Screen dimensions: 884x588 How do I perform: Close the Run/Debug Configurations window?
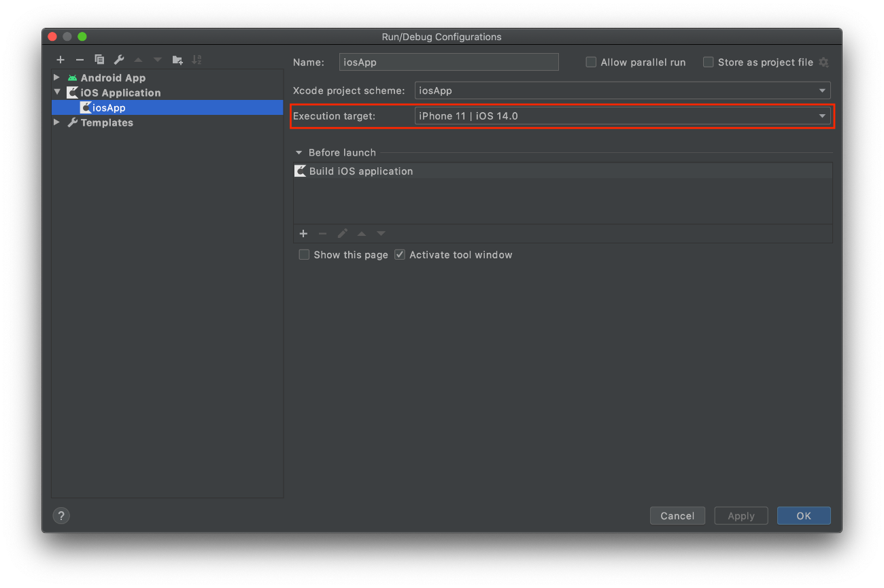(52, 37)
